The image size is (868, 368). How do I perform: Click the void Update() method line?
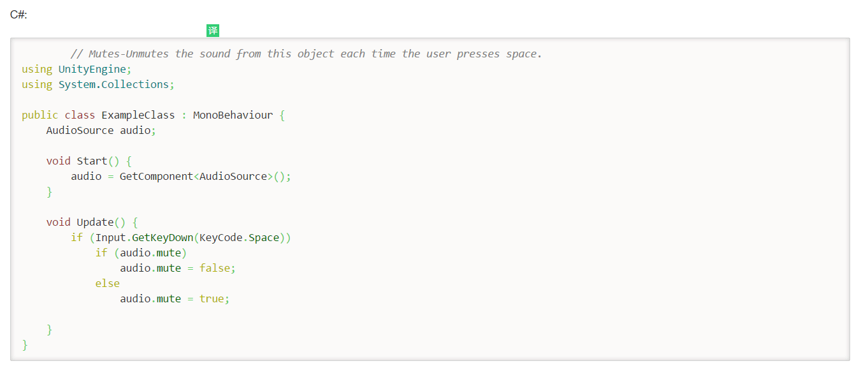pyautogui.click(x=92, y=222)
